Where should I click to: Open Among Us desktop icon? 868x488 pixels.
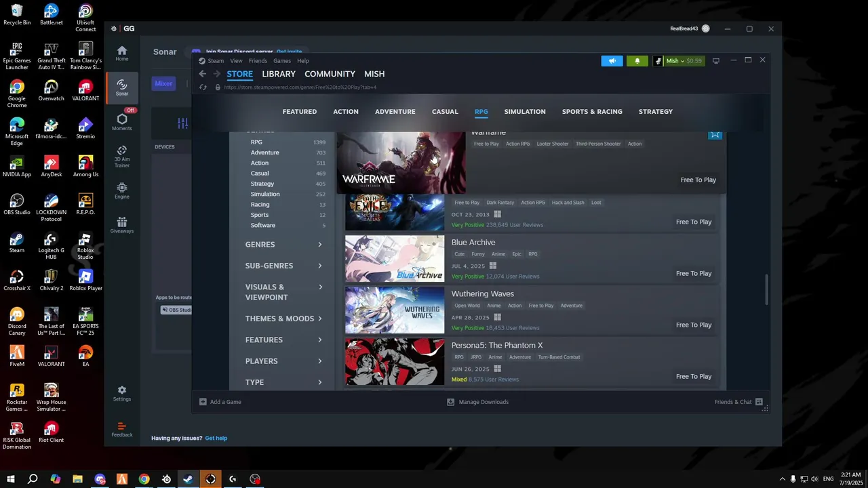[x=85, y=167]
